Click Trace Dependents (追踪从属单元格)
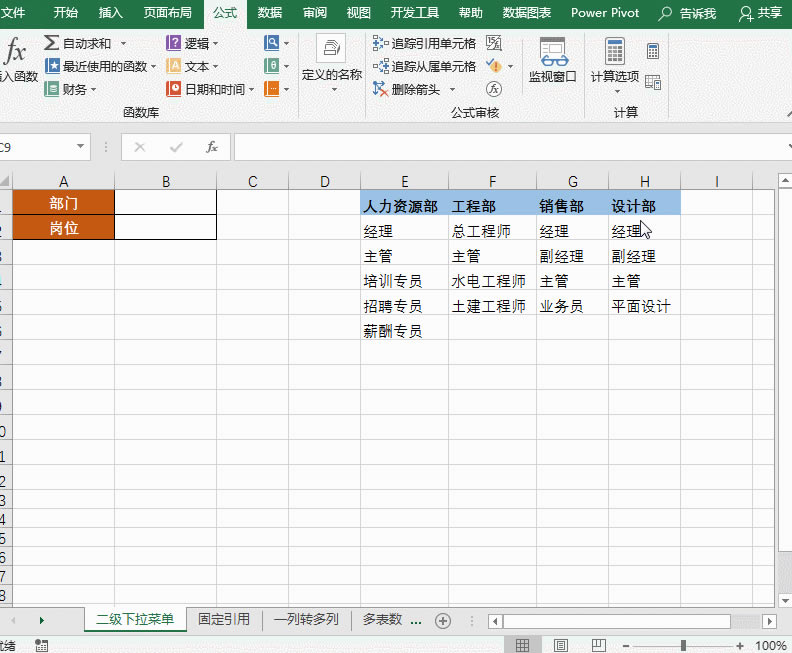 point(423,66)
